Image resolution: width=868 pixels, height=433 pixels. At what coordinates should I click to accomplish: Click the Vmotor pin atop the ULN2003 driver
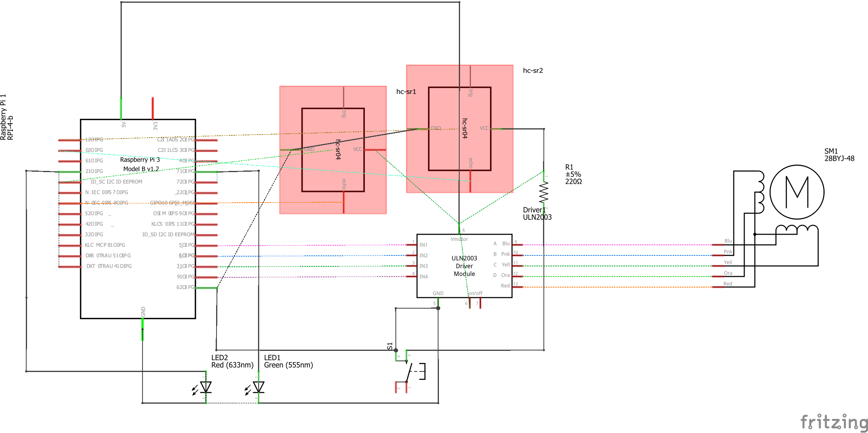[x=459, y=229]
